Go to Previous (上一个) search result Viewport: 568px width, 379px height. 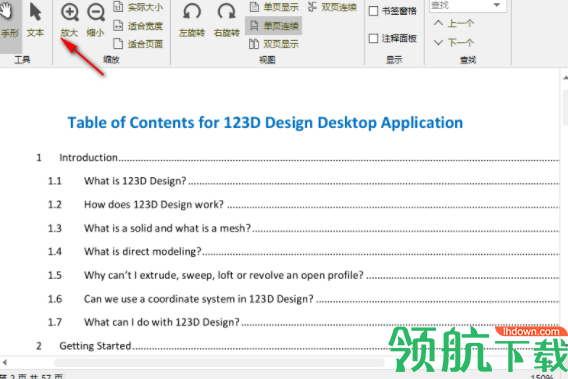pyautogui.click(x=454, y=24)
